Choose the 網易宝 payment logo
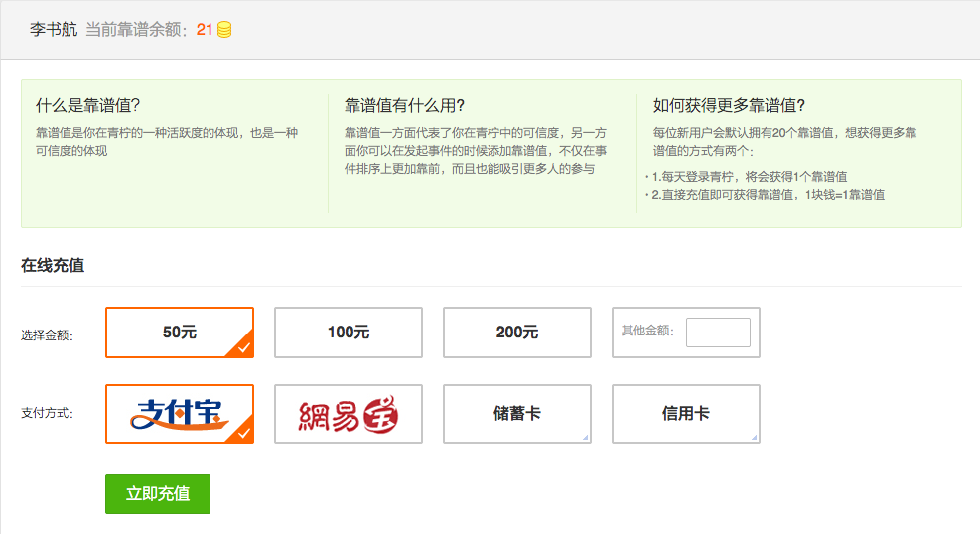Image resolution: width=980 pixels, height=534 pixels. click(348, 415)
